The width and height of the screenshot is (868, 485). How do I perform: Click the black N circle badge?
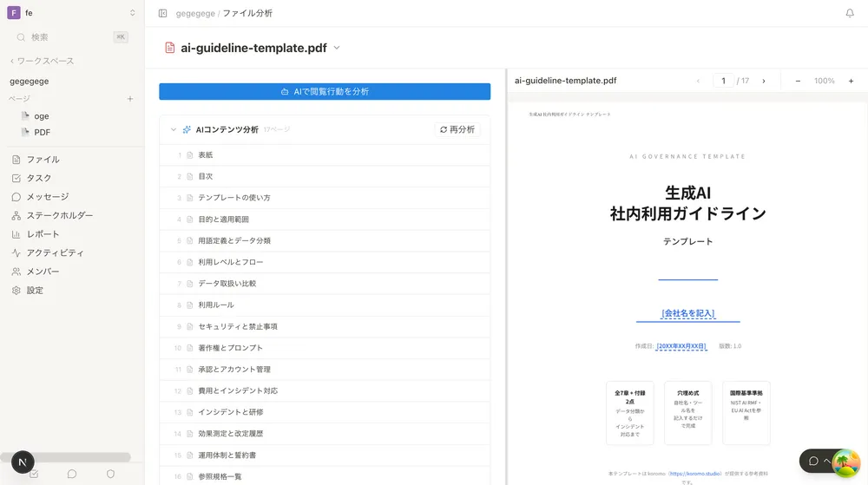click(23, 462)
